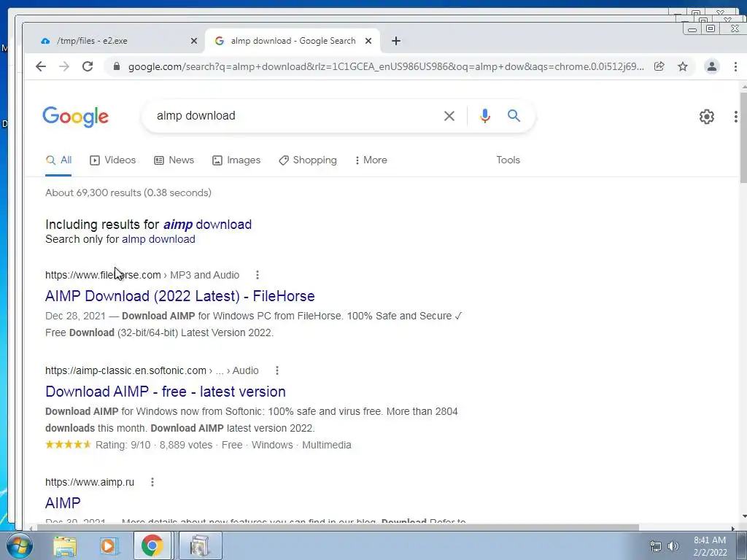Open the aimp.ru result options dots

(x=152, y=483)
